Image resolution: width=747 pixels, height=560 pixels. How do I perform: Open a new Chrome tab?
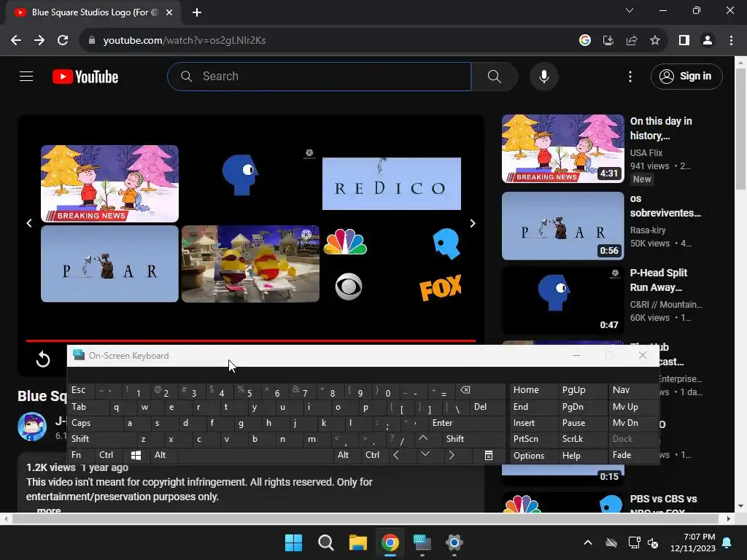[197, 12]
